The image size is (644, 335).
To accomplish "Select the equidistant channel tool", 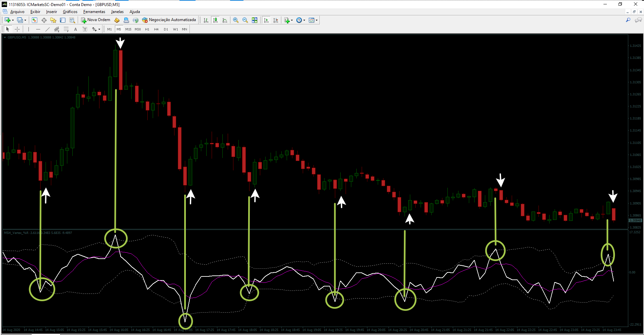I will click(57, 29).
